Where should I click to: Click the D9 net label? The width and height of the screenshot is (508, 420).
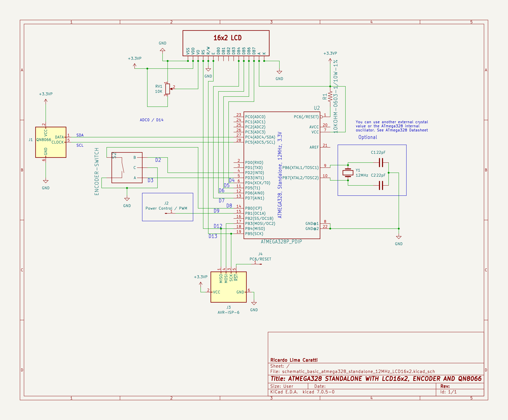click(217, 211)
